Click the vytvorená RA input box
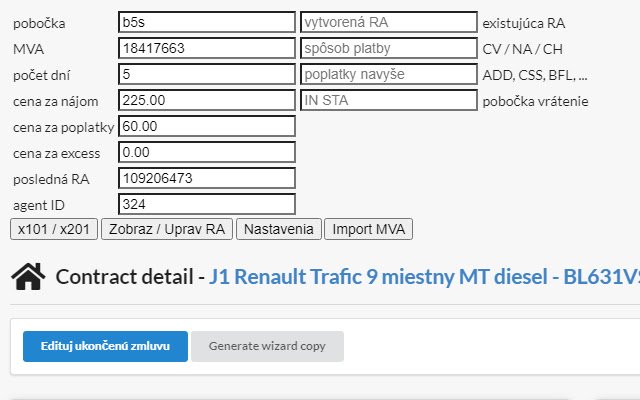This screenshot has height=400, width=640. [389, 22]
